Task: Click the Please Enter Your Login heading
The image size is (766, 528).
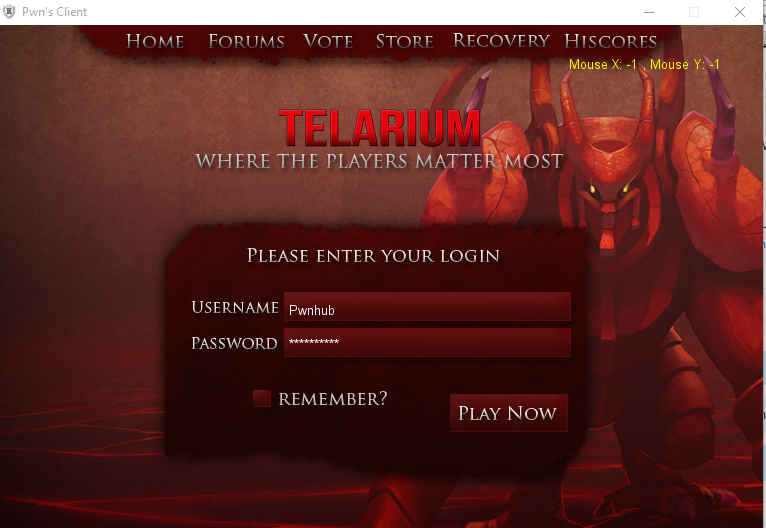Action: coord(373,255)
